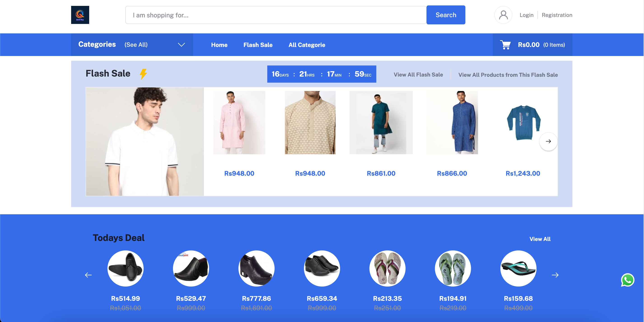Click the WhatsApp chat icon
This screenshot has width=644, height=322.
628,280
